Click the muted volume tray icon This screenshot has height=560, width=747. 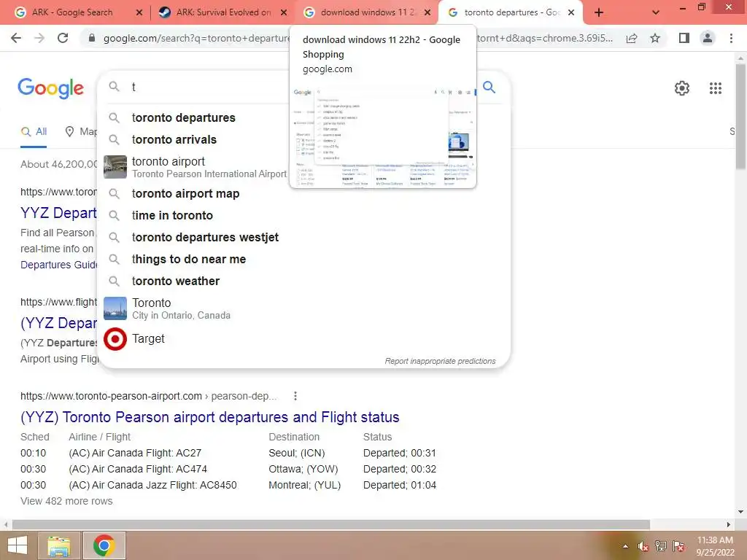pyautogui.click(x=643, y=546)
